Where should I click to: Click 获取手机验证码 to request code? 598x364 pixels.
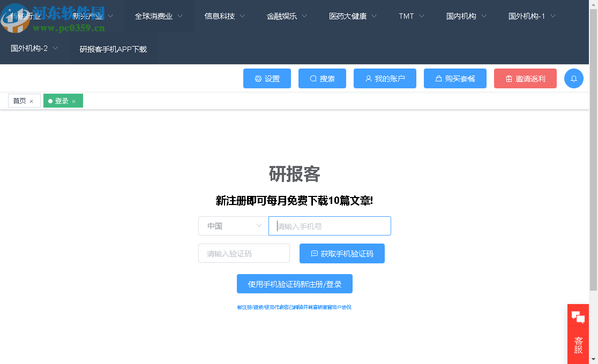(342, 253)
